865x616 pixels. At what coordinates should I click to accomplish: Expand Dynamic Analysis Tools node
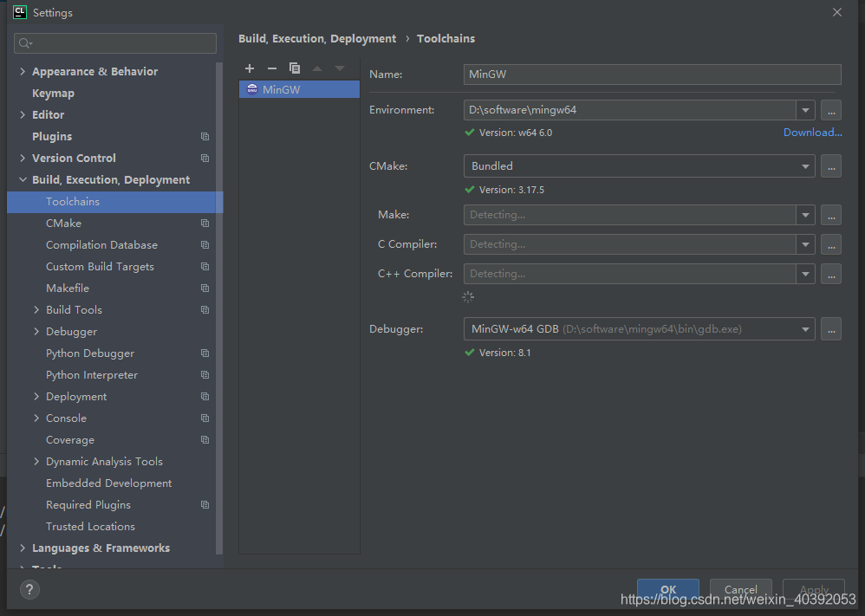[36, 462]
